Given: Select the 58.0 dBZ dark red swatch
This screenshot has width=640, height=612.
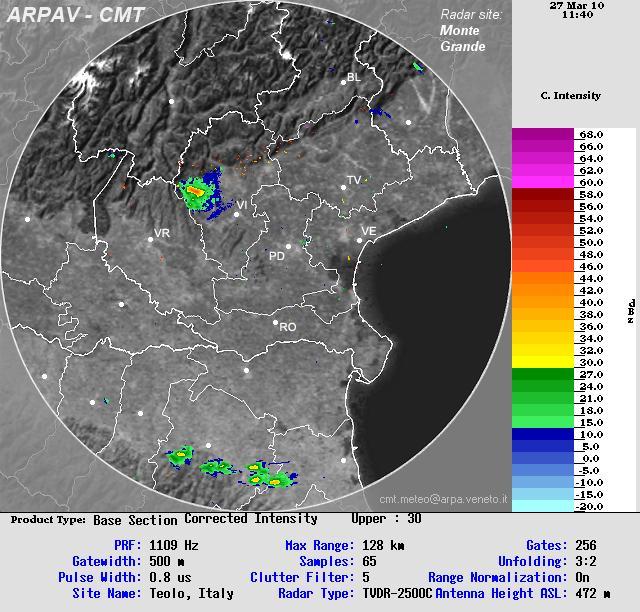Looking at the screenshot, I should [x=543, y=194].
